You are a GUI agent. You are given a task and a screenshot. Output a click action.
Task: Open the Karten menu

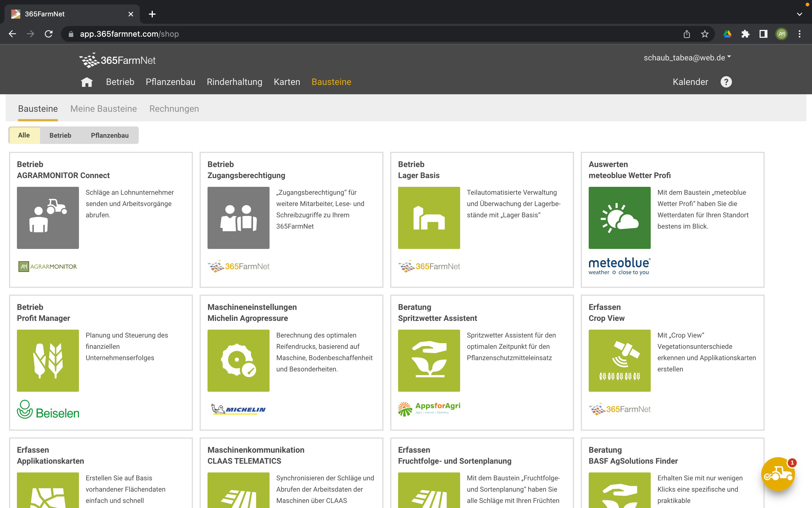click(287, 82)
